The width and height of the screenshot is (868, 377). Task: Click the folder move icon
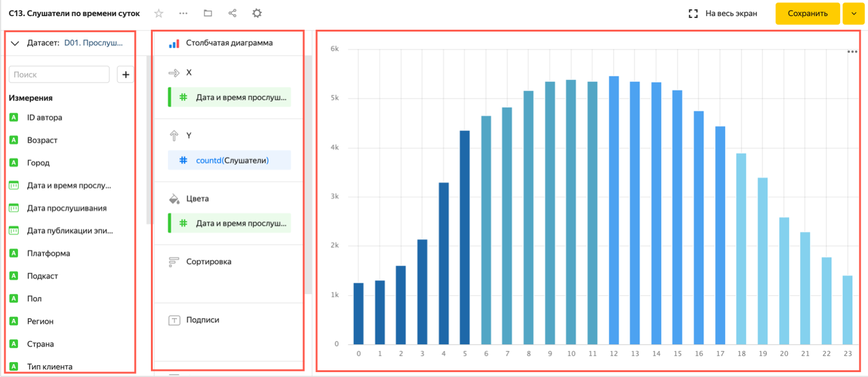click(x=208, y=13)
